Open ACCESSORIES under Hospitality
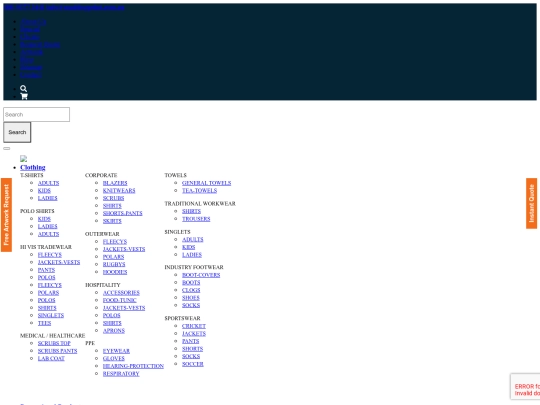540x405 pixels. 121,292
